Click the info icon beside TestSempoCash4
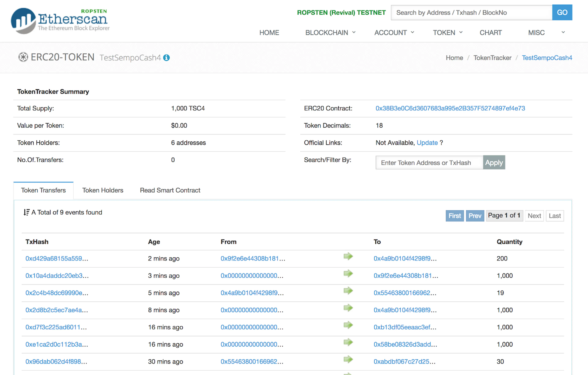The image size is (588, 375). click(167, 58)
